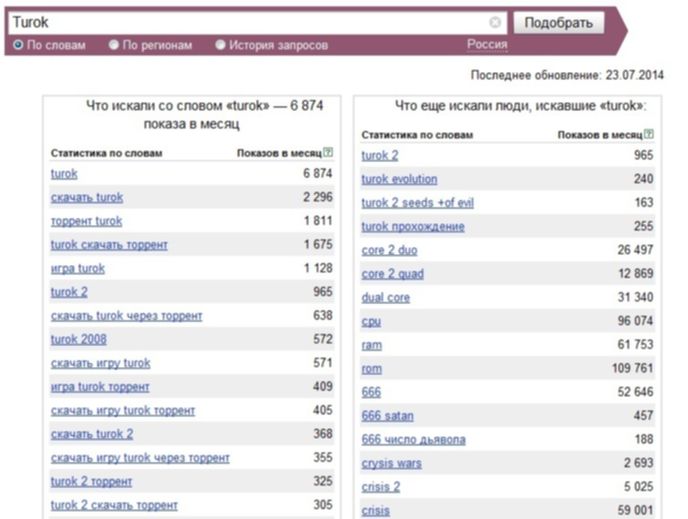The width and height of the screenshot is (688, 519).
Task: Open the 'core 2 quad' link
Action: coord(393,274)
